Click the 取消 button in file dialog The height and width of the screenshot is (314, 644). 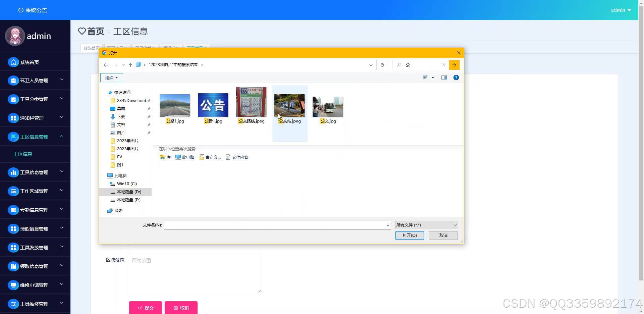(443, 235)
